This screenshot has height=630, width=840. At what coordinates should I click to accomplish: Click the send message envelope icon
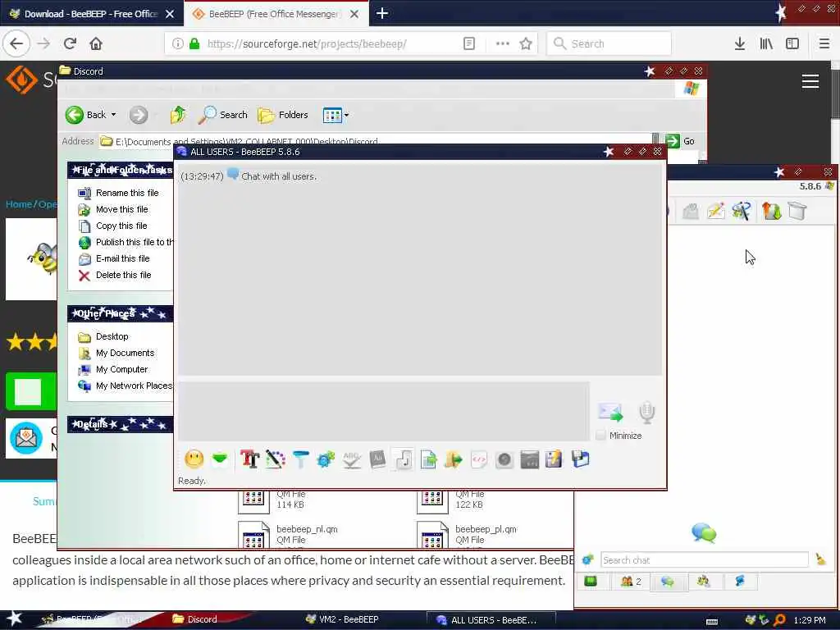610,412
